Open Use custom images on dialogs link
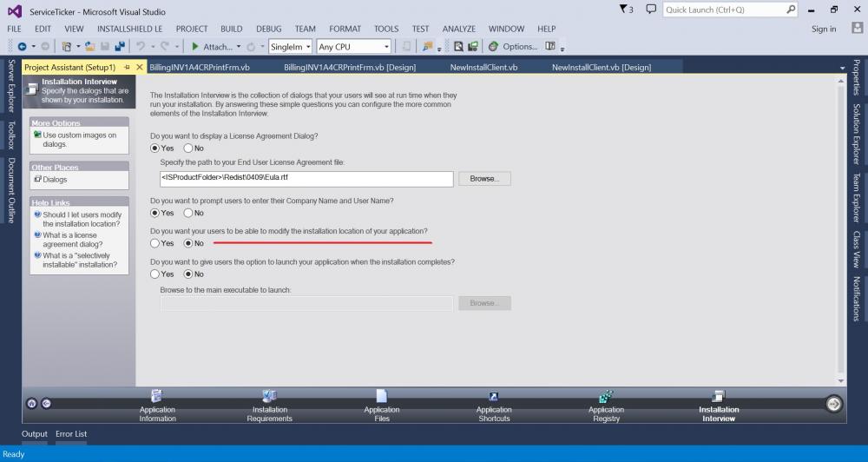Image resolution: width=868 pixels, height=462 pixels. click(x=80, y=140)
